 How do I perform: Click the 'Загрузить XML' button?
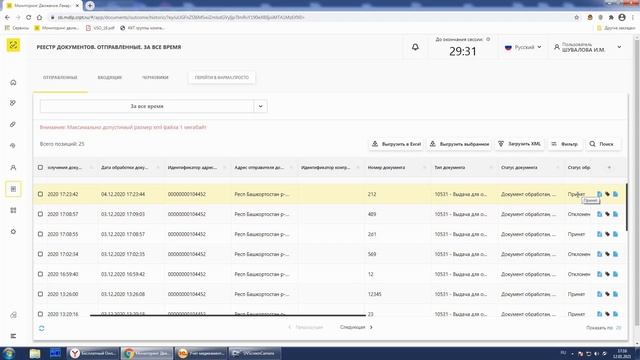pyautogui.click(x=519, y=144)
